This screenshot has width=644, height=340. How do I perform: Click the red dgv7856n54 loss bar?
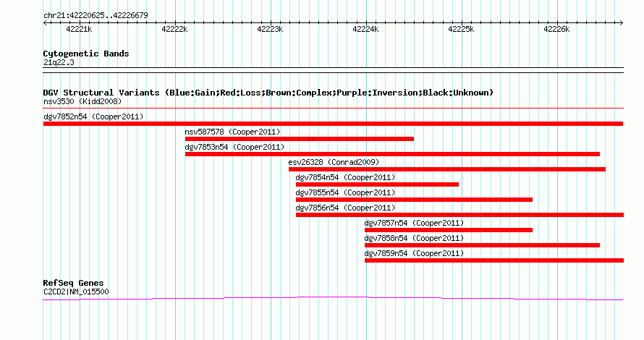click(459, 215)
